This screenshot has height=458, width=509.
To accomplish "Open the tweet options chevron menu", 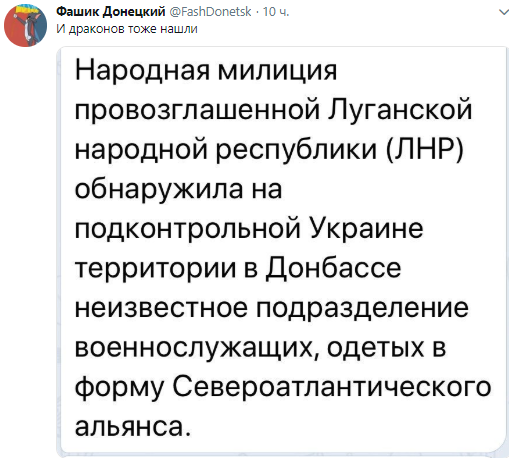I will [503, 12].
